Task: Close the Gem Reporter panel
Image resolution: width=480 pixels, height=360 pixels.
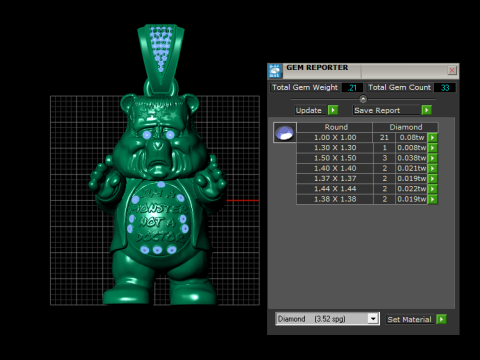Action: (452, 70)
